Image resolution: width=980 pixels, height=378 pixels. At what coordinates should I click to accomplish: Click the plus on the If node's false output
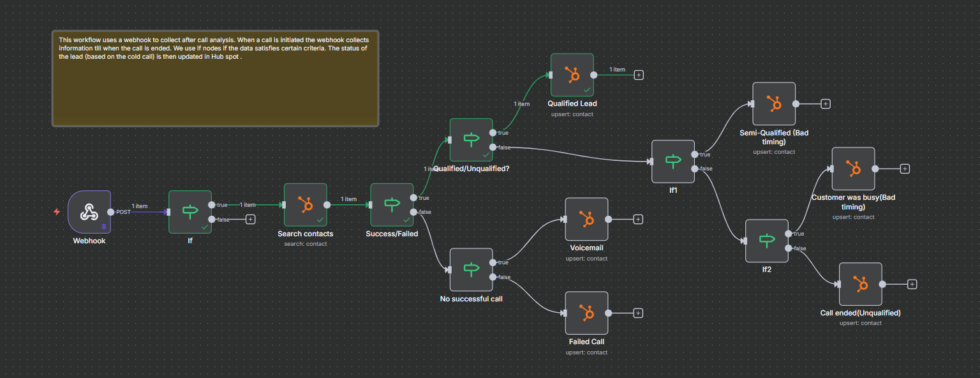click(x=250, y=218)
